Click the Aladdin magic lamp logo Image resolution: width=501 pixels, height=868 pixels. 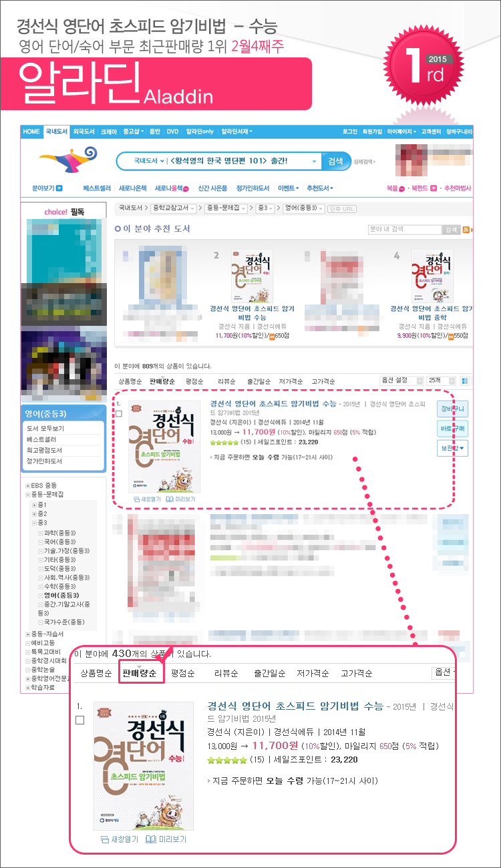click(x=66, y=162)
